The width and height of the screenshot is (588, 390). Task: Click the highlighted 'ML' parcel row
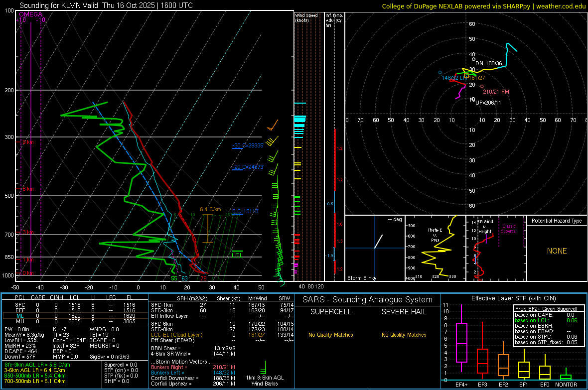75,316
